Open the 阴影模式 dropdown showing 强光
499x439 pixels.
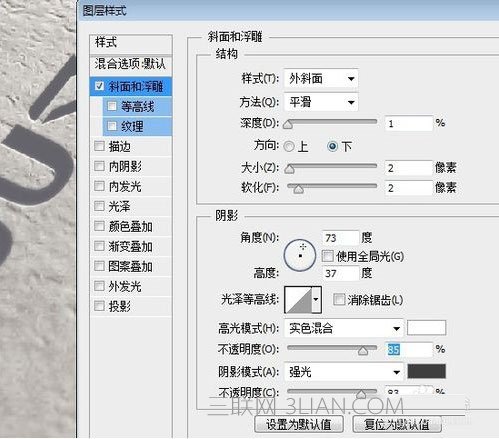pyautogui.click(x=344, y=372)
